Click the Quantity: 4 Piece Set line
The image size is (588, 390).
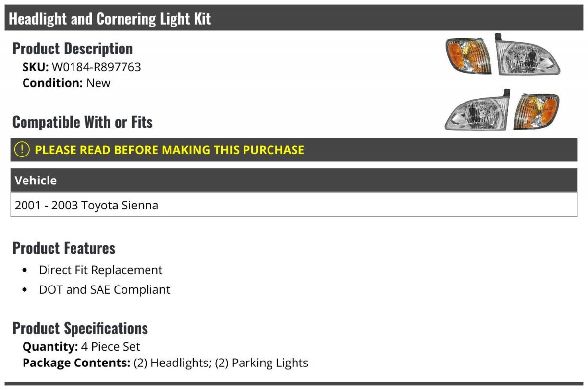pyautogui.click(x=81, y=347)
